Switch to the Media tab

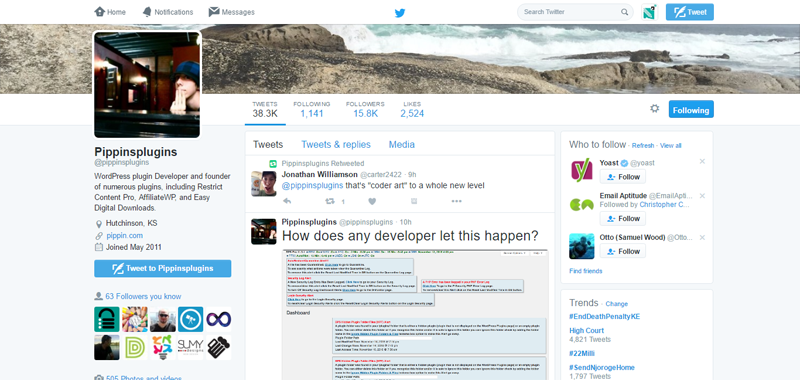tap(402, 144)
